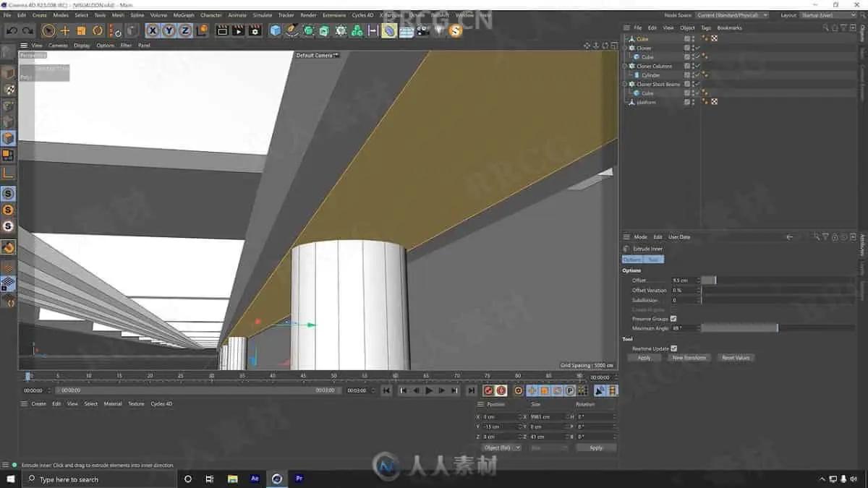868x488 pixels.
Task: Open the MoGraph menu
Action: pos(184,14)
